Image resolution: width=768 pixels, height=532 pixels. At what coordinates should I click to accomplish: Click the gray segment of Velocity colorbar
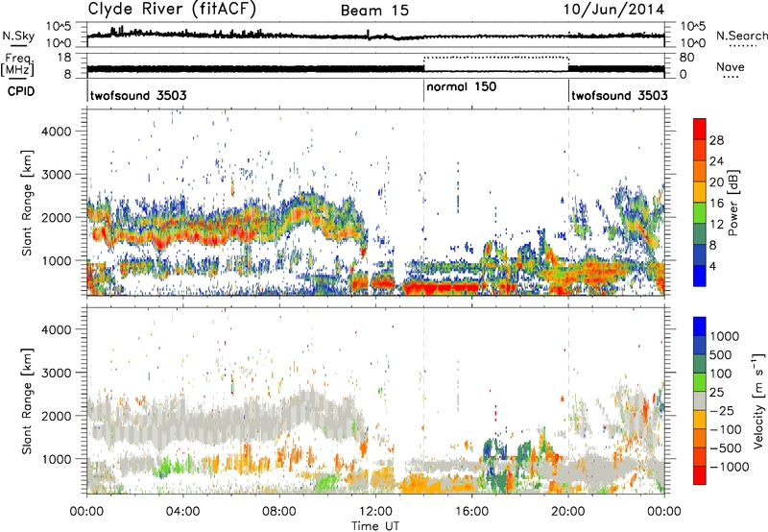tap(700, 401)
